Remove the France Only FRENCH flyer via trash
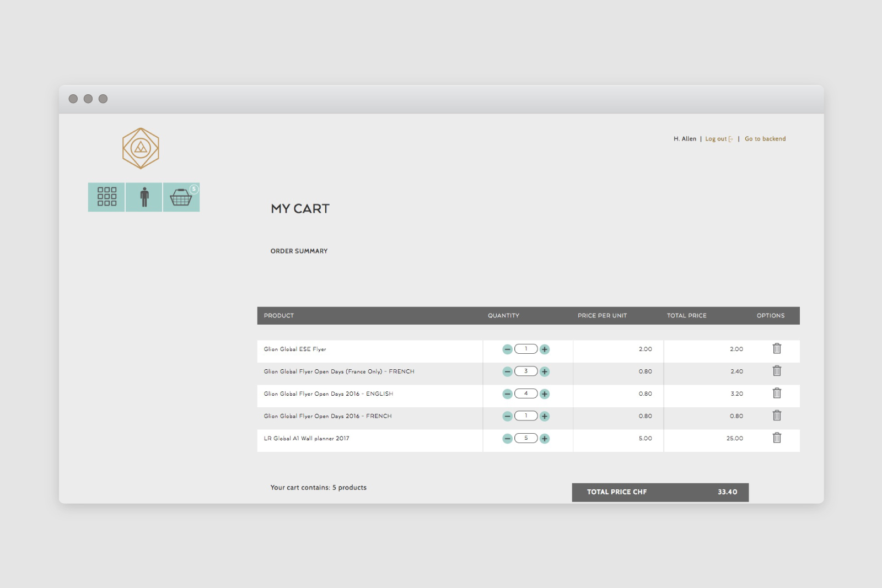This screenshot has height=588, width=882. tap(777, 371)
